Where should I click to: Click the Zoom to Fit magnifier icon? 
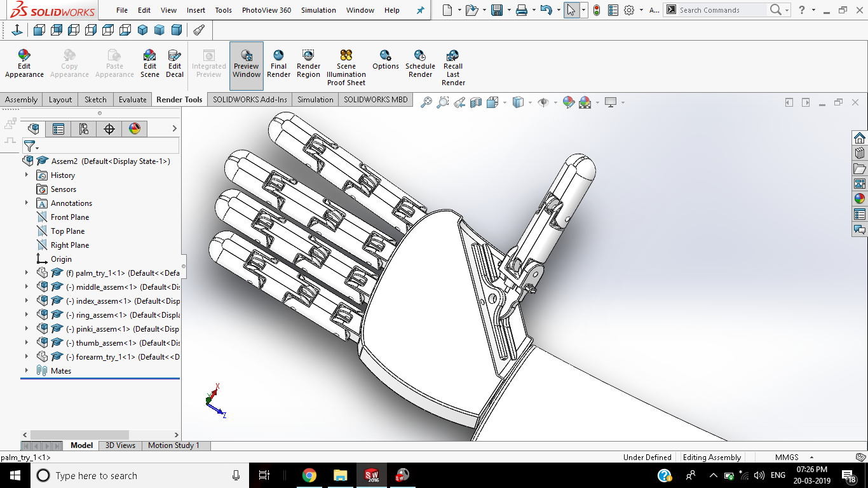pos(426,102)
